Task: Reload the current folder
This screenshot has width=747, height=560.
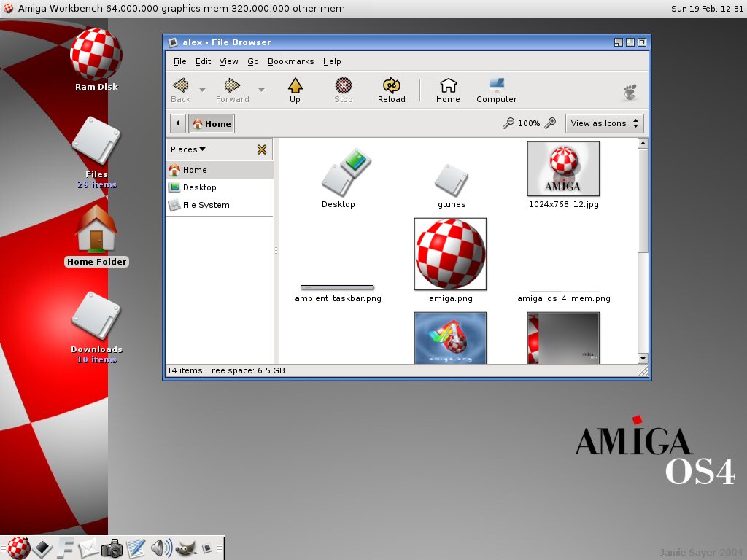Action: coord(391,90)
